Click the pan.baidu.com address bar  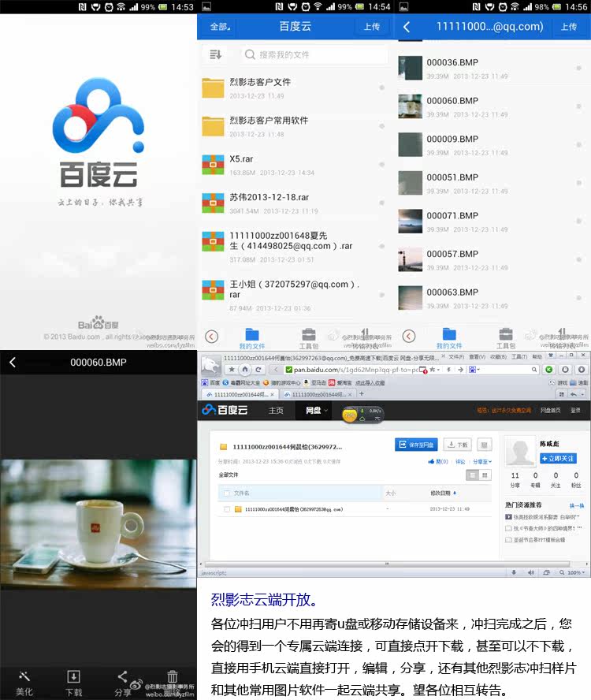pos(355,370)
